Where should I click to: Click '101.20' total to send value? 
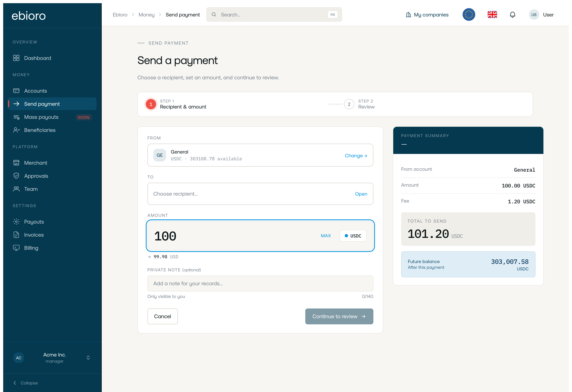pyautogui.click(x=428, y=234)
